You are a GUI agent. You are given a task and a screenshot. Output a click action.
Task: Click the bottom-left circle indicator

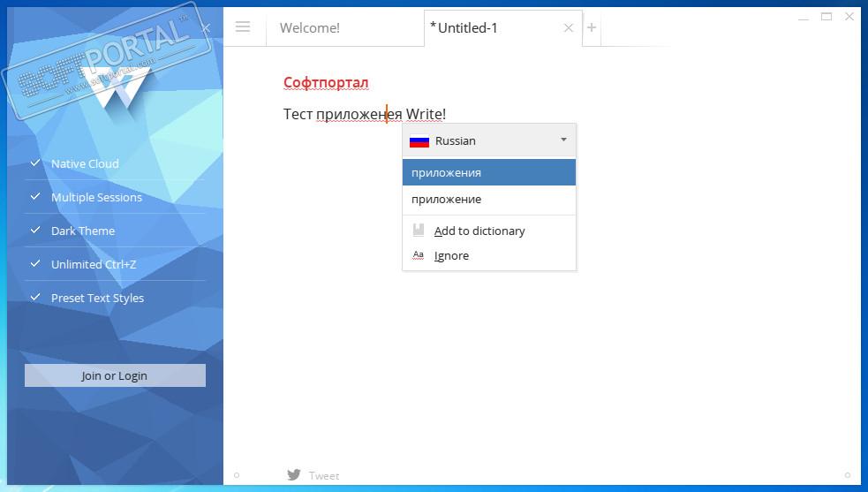click(x=237, y=475)
